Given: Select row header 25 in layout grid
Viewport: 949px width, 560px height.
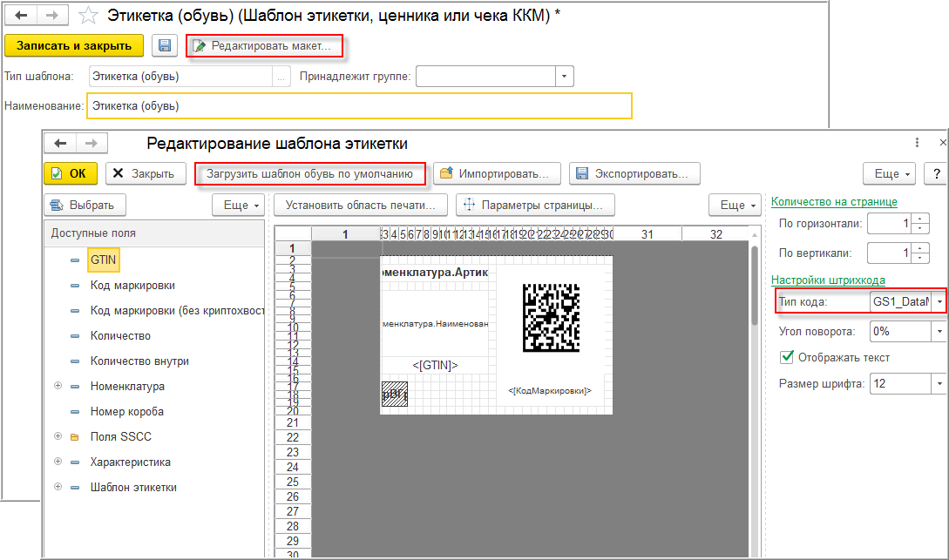Looking at the screenshot, I should (x=293, y=482).
